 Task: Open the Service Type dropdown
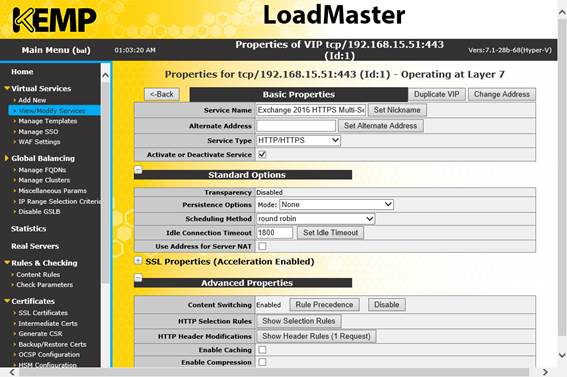click(298, 140)
